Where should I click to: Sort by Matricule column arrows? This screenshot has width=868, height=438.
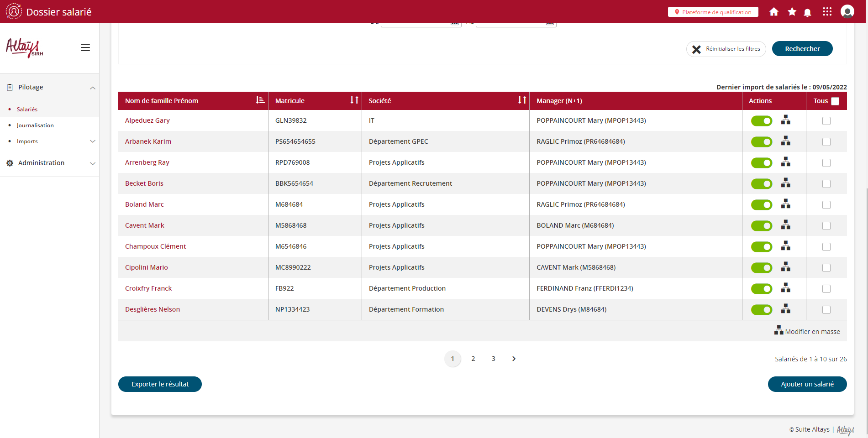[x=354, y=100]
